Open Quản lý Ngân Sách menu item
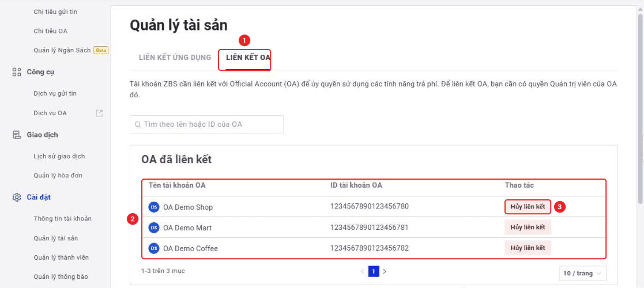Viewport: 644px width, 288px height. 62,50
